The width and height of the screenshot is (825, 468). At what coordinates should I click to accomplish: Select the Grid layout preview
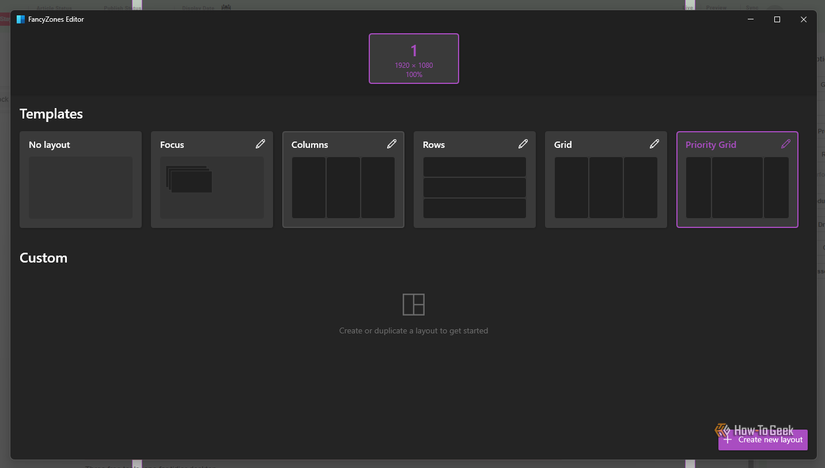tap(606, 187)
